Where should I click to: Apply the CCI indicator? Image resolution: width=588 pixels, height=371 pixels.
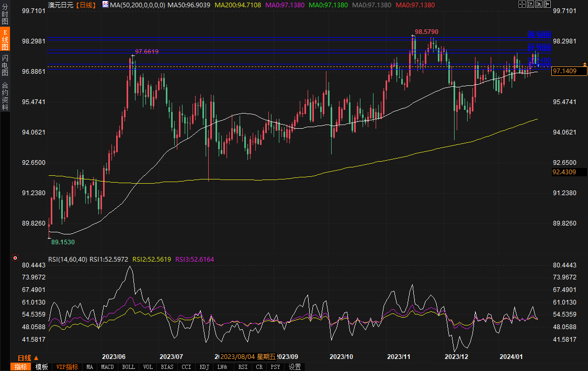tap(186, 367)
